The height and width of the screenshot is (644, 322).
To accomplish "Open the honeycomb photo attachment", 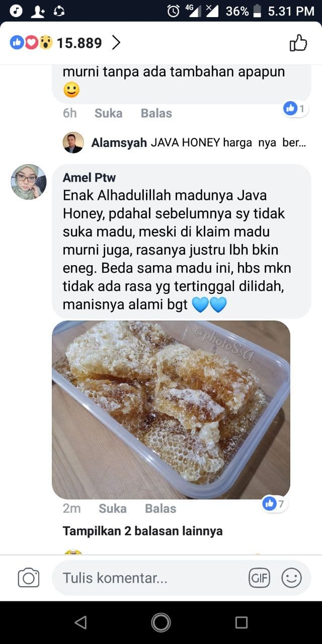I will click(171, 410).
